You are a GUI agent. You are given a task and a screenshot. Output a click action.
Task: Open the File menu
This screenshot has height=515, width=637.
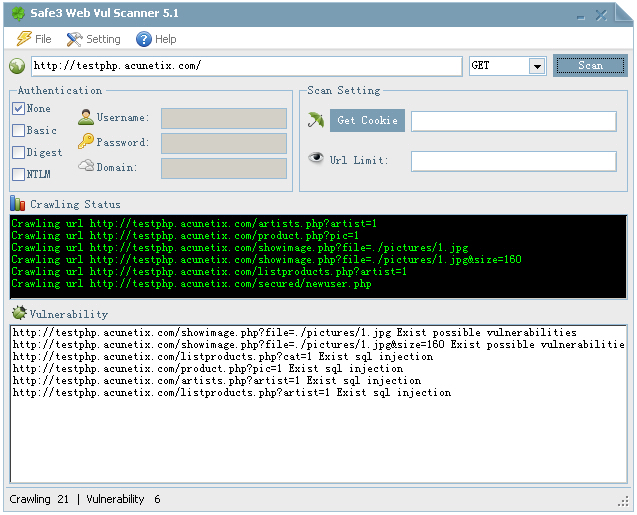(34, 39)
